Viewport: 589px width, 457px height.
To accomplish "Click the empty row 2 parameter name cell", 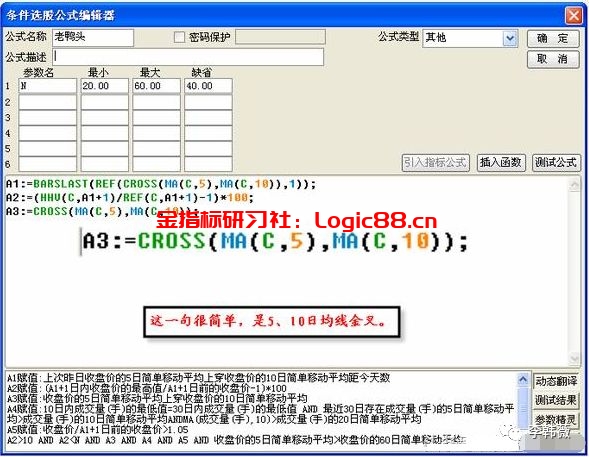I will point(47,102).
